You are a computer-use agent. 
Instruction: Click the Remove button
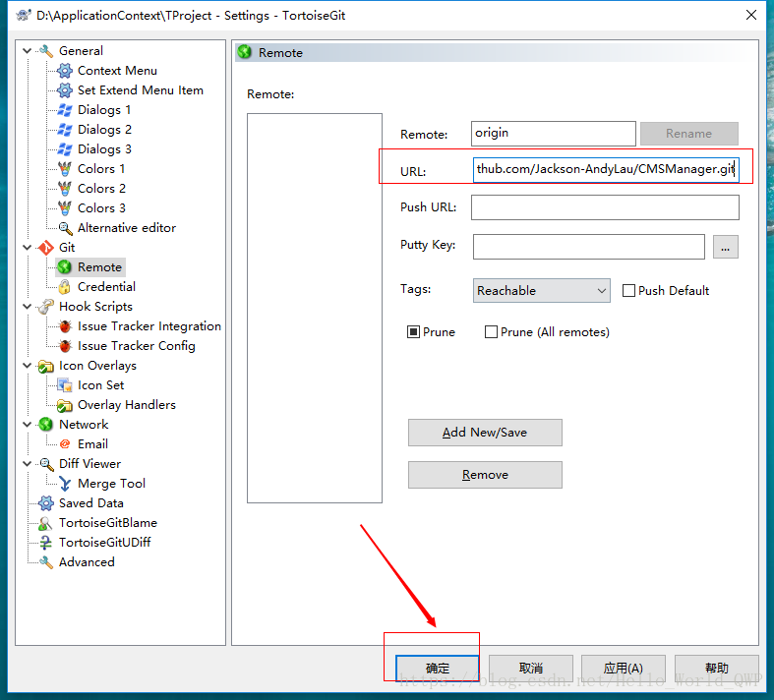click(x=485, y=475)
